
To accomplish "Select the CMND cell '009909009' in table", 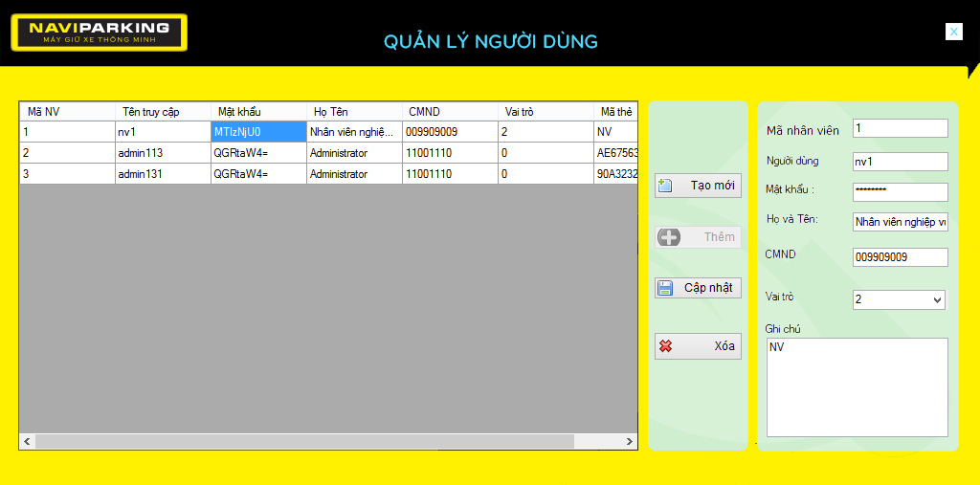I will [x=450, y=132].
